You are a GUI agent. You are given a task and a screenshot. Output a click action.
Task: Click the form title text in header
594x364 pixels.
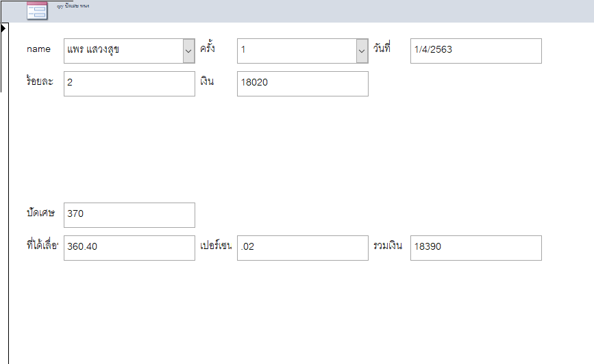click(x=73, y=5)
